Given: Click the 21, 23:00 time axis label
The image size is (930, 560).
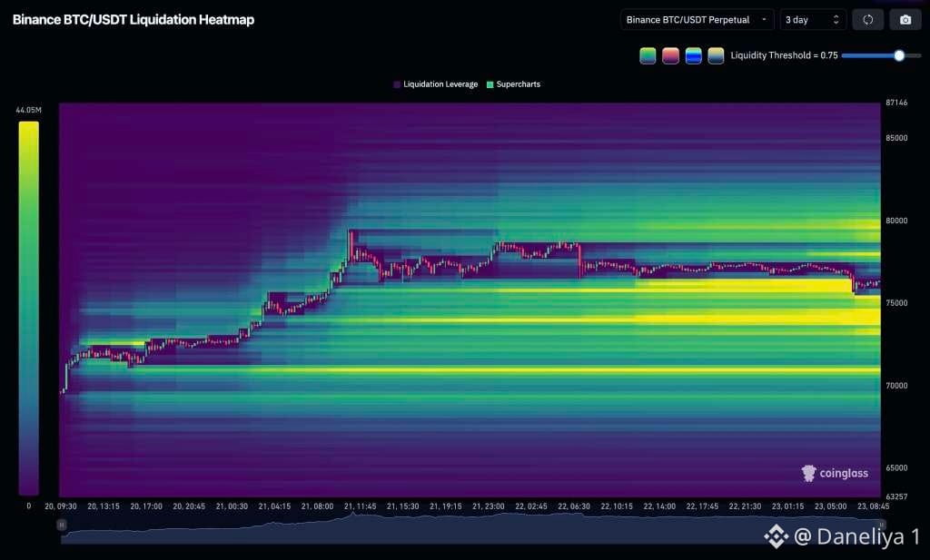Looking at the screenshot, I should 488,506.
